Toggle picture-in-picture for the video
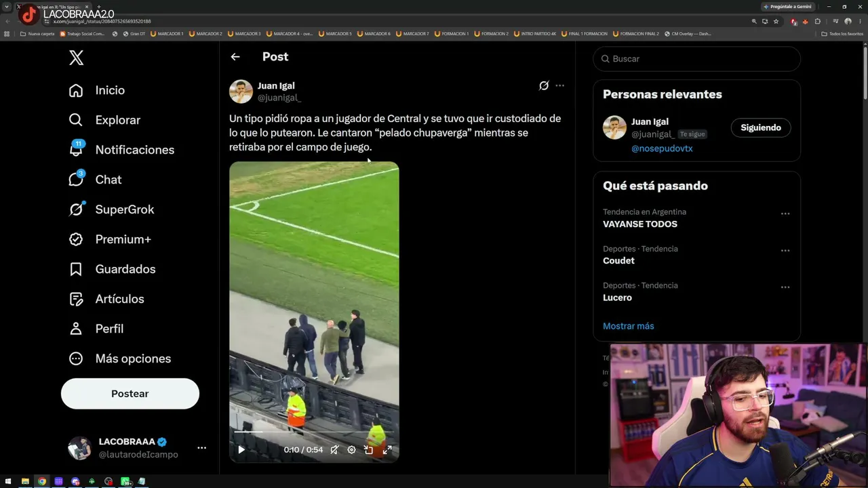Image resolution: width=868 pixels, height=488 pixels. tap(369, 449)
